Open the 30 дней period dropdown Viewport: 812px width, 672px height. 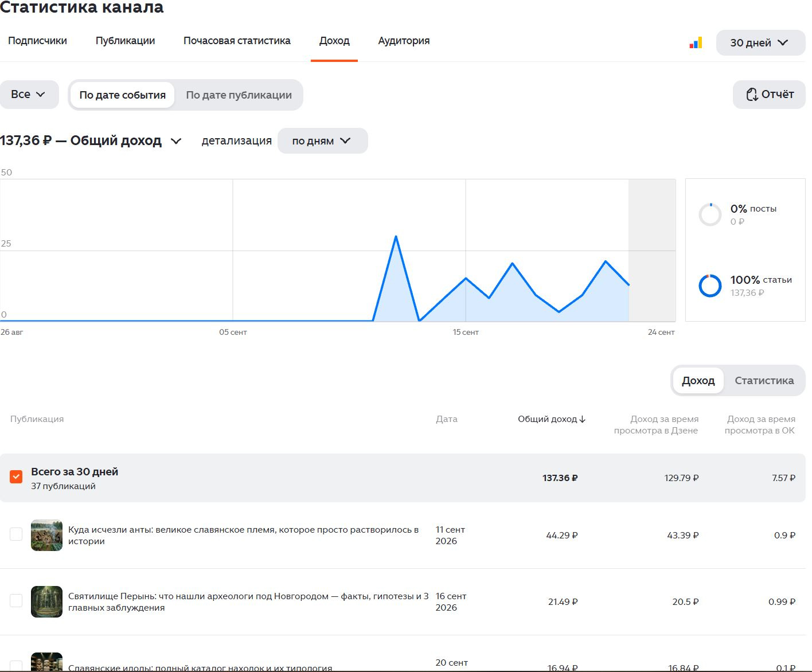point(760,43)
